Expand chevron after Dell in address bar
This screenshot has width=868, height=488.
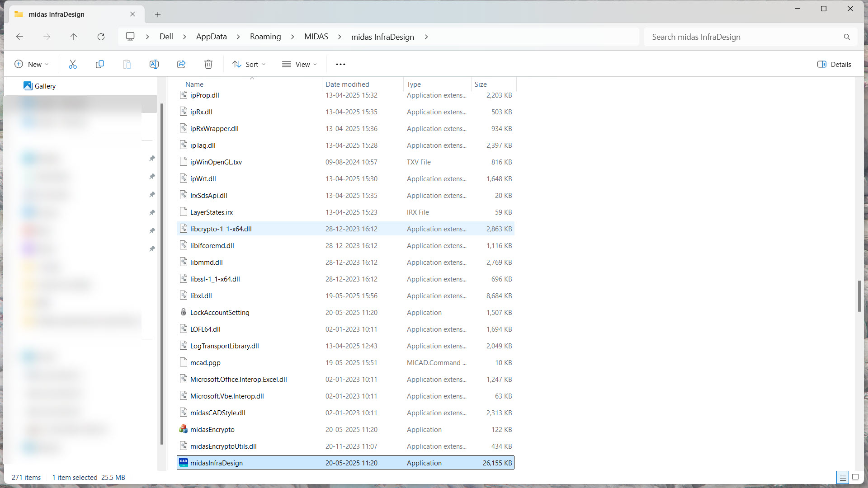pos(184,37)
